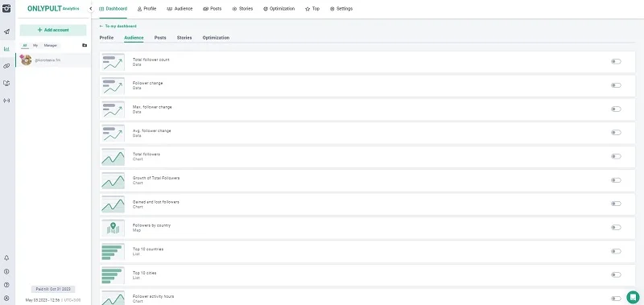Filter accounts by My
This screenshot has width=644, height=305.
pyautogui.click(x=35, y=46)
